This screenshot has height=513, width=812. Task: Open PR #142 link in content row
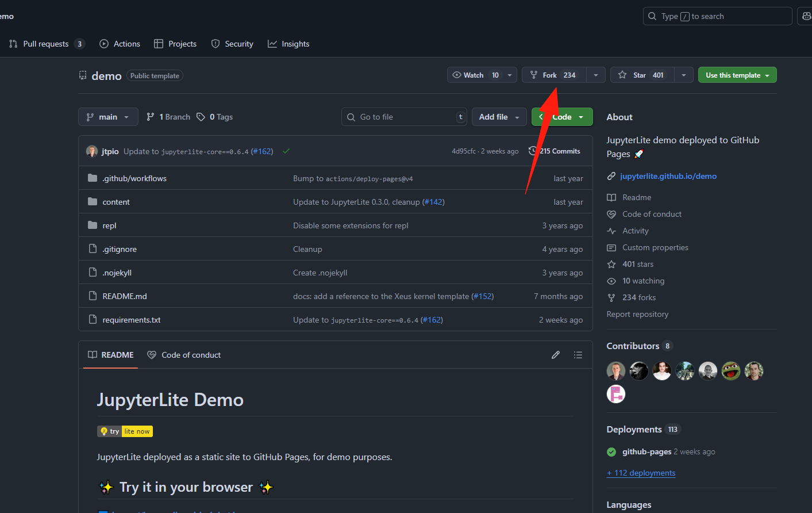pos(433,202)
